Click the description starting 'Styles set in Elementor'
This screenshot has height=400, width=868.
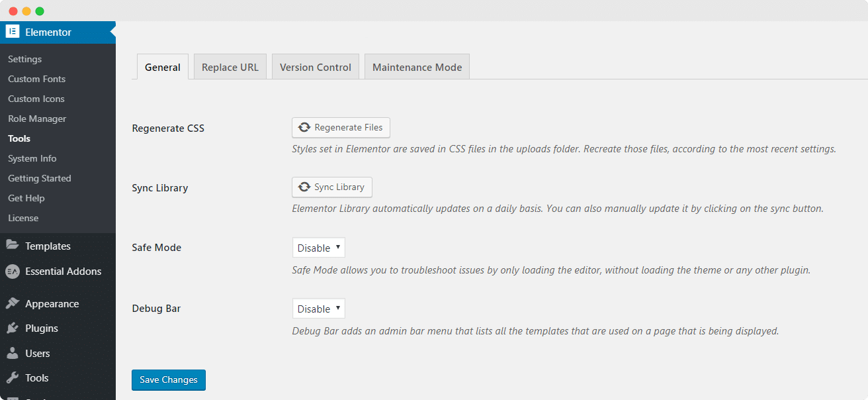coord(564,149)
